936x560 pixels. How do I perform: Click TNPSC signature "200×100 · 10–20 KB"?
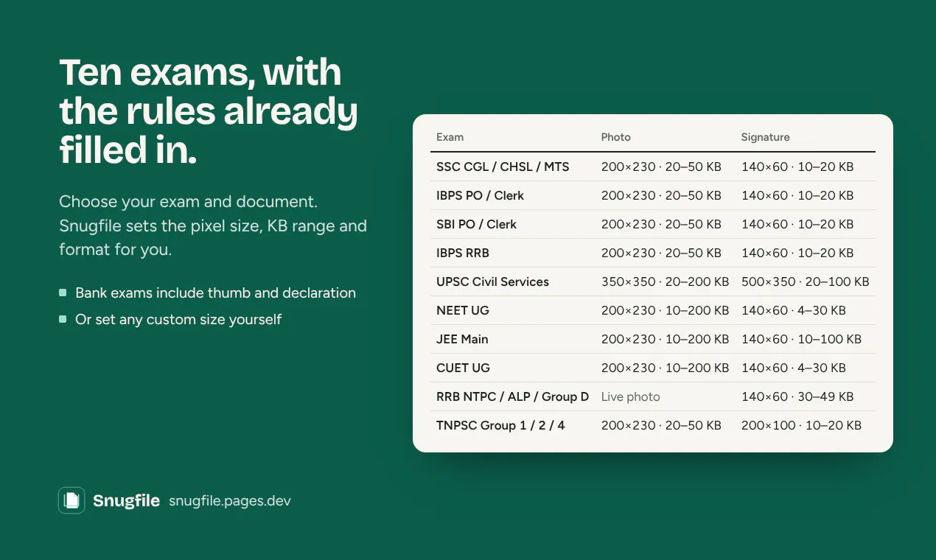pos(801,425)
